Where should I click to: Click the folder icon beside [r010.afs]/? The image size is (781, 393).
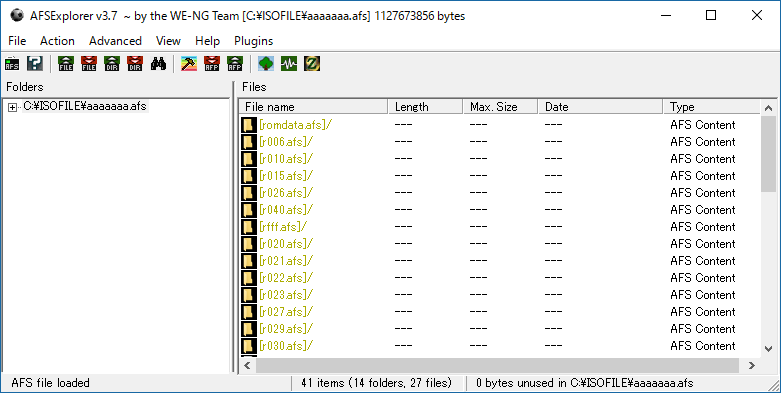click(249, 158)
